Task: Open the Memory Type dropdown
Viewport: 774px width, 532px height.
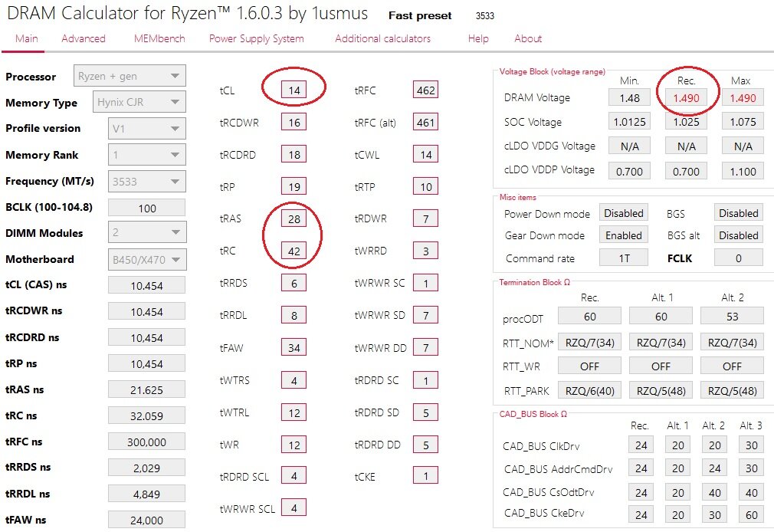Action: (139, 102)
